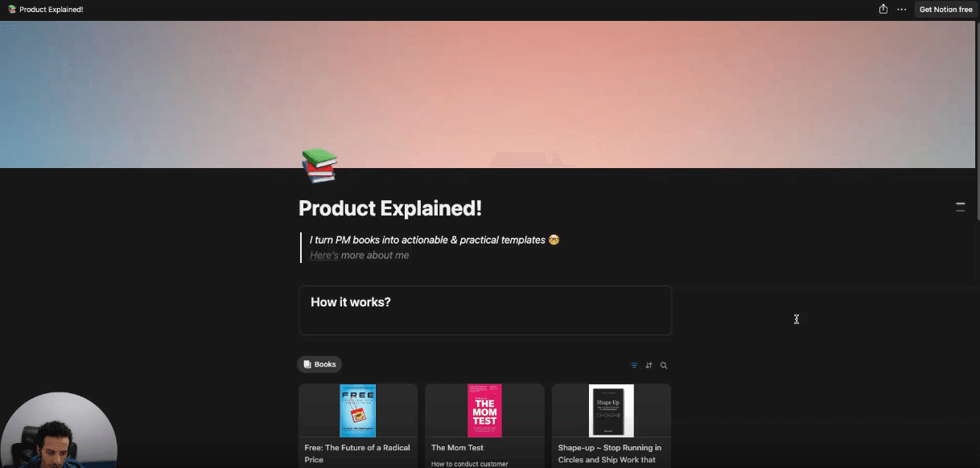This screenshot has height=468, width=980.
Task: Open the Free book cover thumbnail
Action: pos(358,410)
